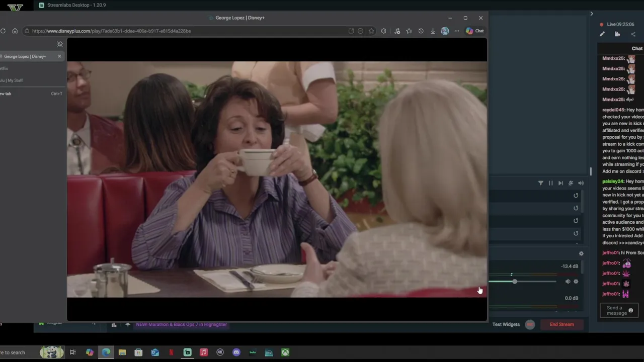Open the Edge downloads panel

[433, 31]
